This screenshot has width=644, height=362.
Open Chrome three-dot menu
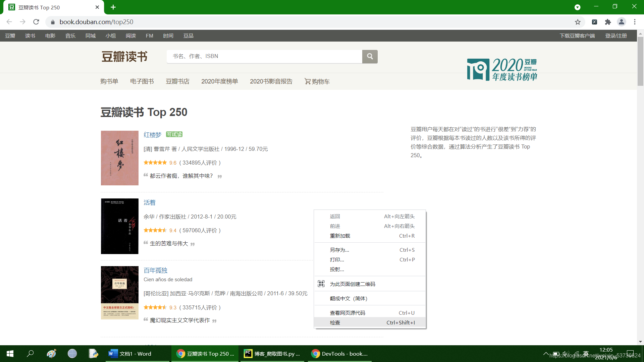coord(635,22)
